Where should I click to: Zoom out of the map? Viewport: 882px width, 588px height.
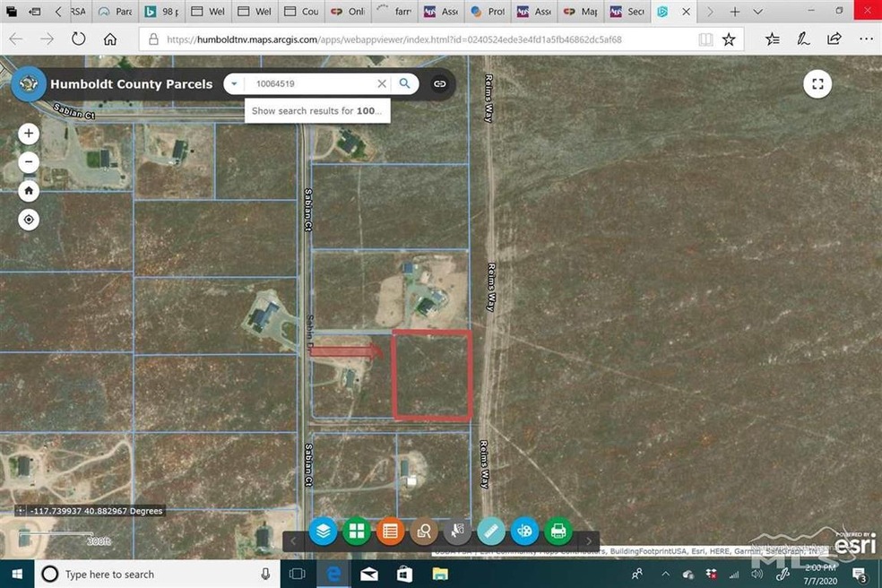(x=28, y=161)
